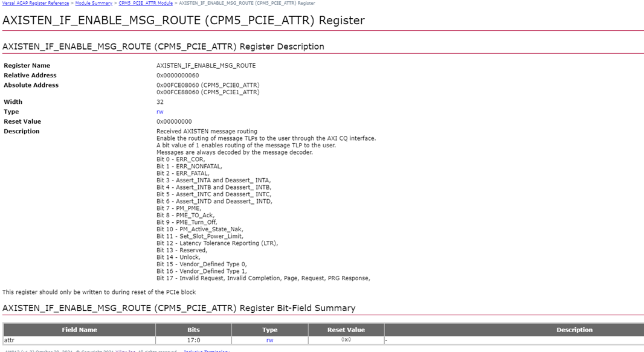Click the 0x00FCE88060 CPM5_PCIE1_ATTR absolute address
The width and height of the screenshot is (644, 352).
click(x=207, y=92)
